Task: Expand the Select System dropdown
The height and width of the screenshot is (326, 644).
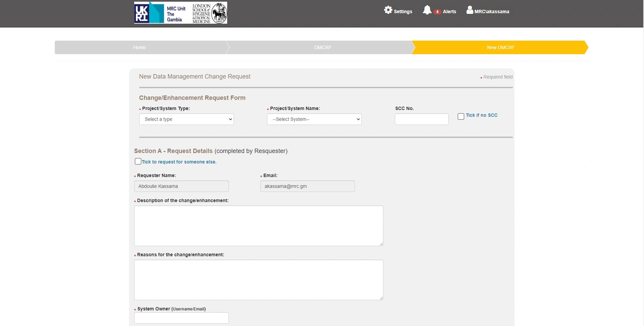Action: point(314,119)
